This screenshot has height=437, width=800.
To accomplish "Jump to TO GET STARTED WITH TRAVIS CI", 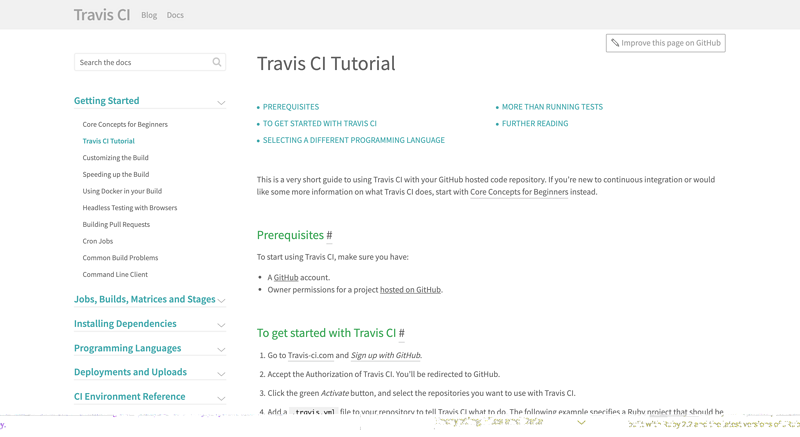I will click(x=319, y=123).
